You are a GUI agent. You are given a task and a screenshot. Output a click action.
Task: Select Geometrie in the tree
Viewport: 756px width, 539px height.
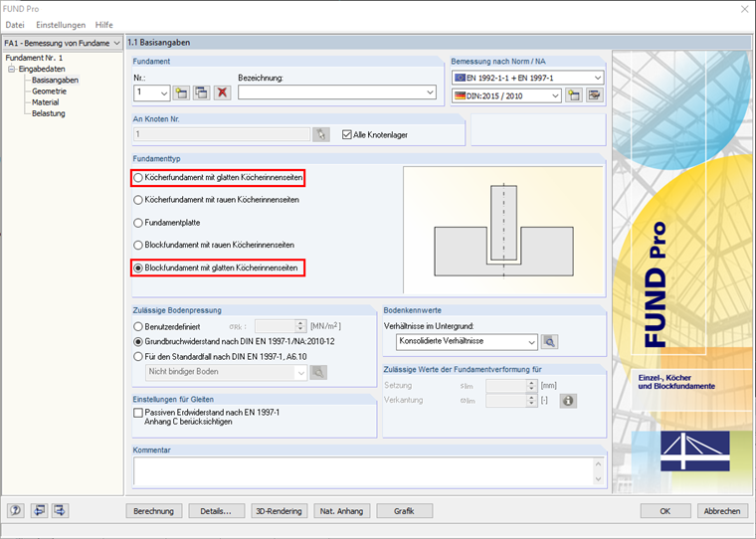pos(49,91)
